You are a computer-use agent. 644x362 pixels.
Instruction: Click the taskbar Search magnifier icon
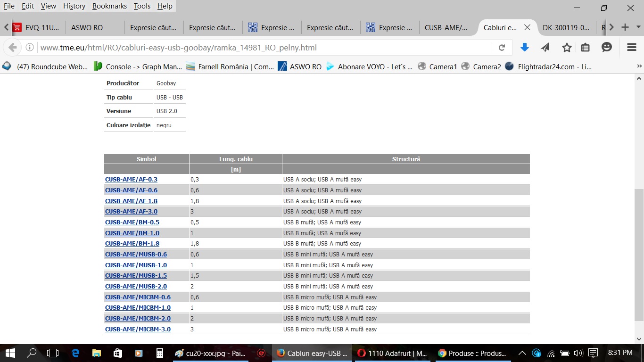point(32,353)
